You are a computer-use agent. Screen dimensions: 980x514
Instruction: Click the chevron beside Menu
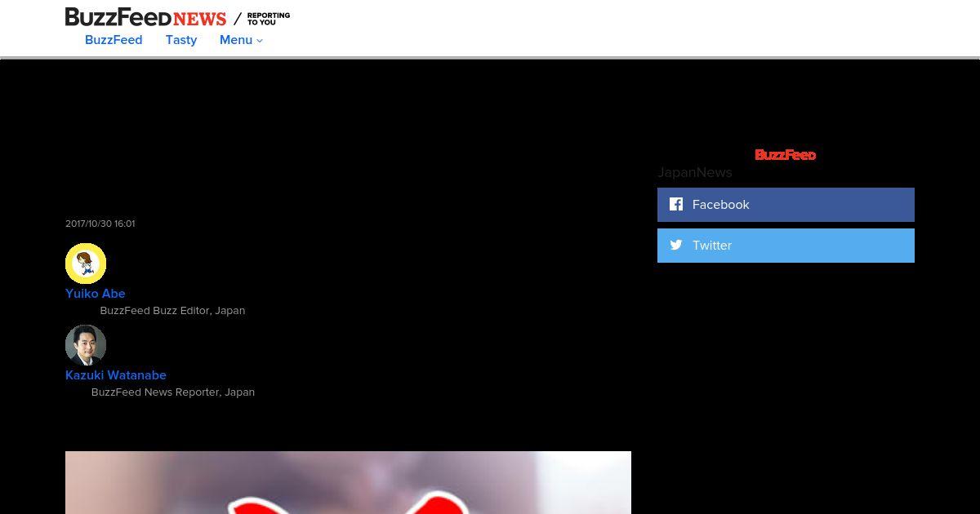260,41
